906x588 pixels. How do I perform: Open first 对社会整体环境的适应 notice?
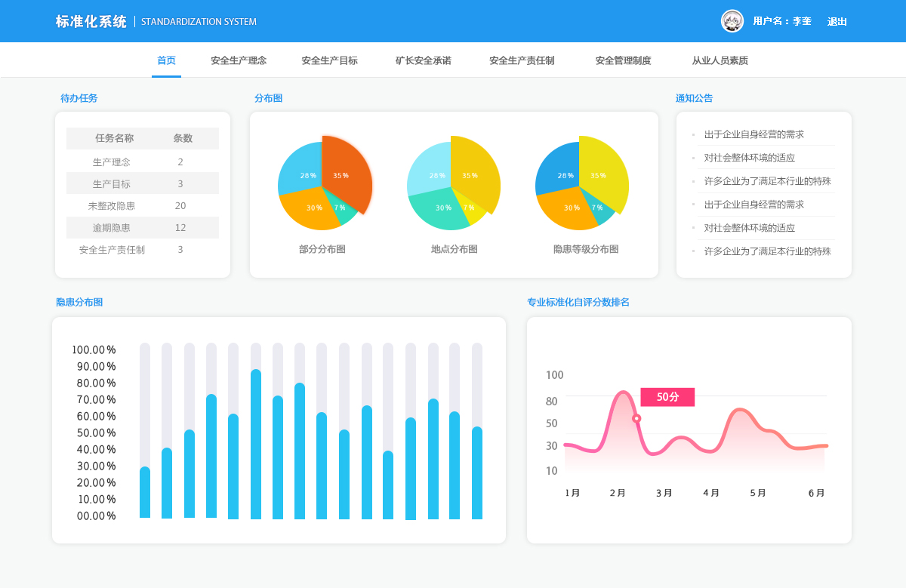pos(750,158)
